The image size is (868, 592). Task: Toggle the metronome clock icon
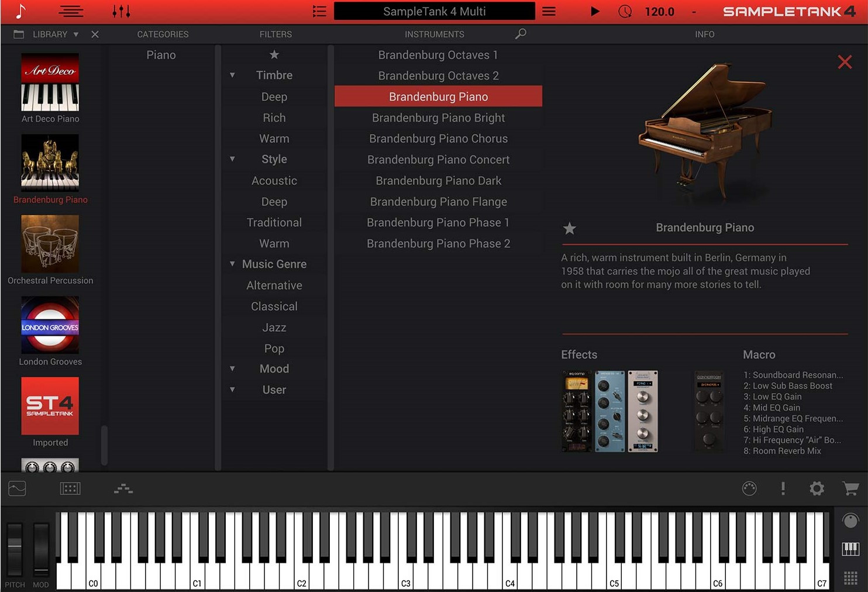[x=625, y=11]
